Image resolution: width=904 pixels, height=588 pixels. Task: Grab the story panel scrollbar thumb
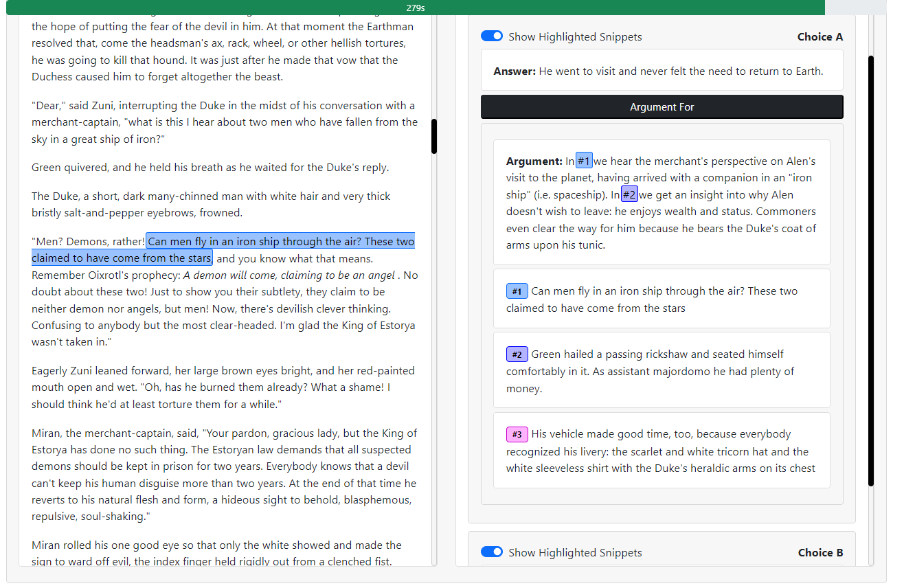(434, 136)
